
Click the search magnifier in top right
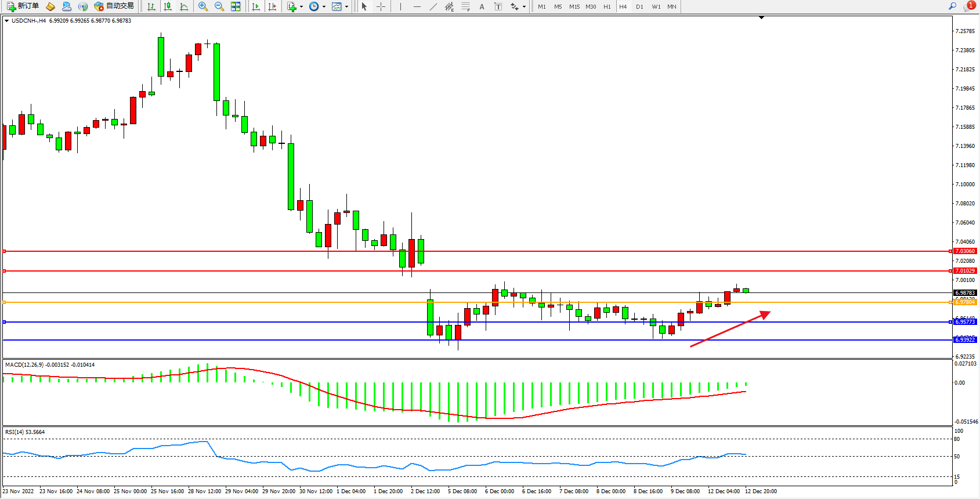952,6
